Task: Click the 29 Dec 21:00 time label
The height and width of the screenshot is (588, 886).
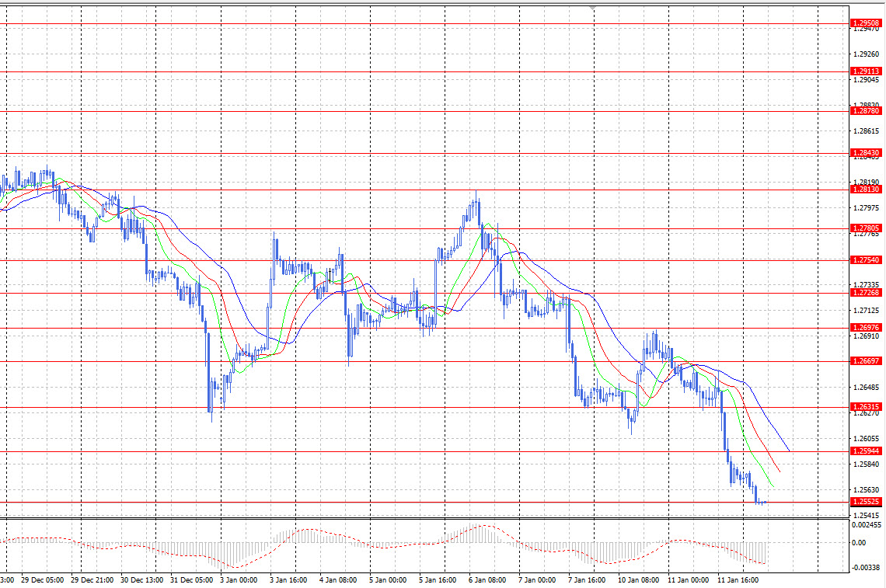Action: 92,580
